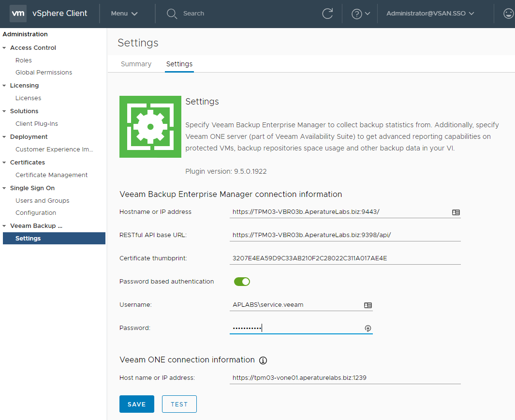Collapse the Single Sign On section
The width and height of the screenshot is (515, 420).
(x=4, y=188)
